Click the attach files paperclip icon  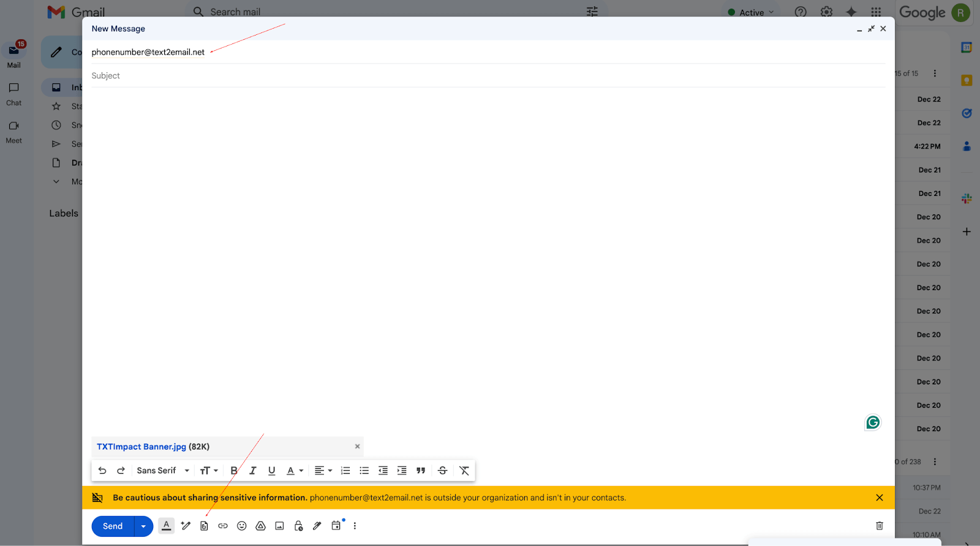pos(204,526)
